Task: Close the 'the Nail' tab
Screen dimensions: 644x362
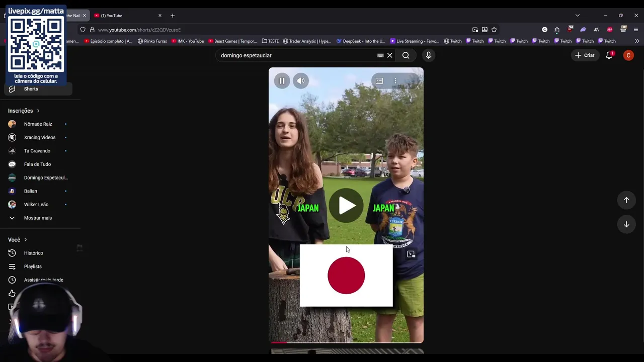Action: coord(84,16)
